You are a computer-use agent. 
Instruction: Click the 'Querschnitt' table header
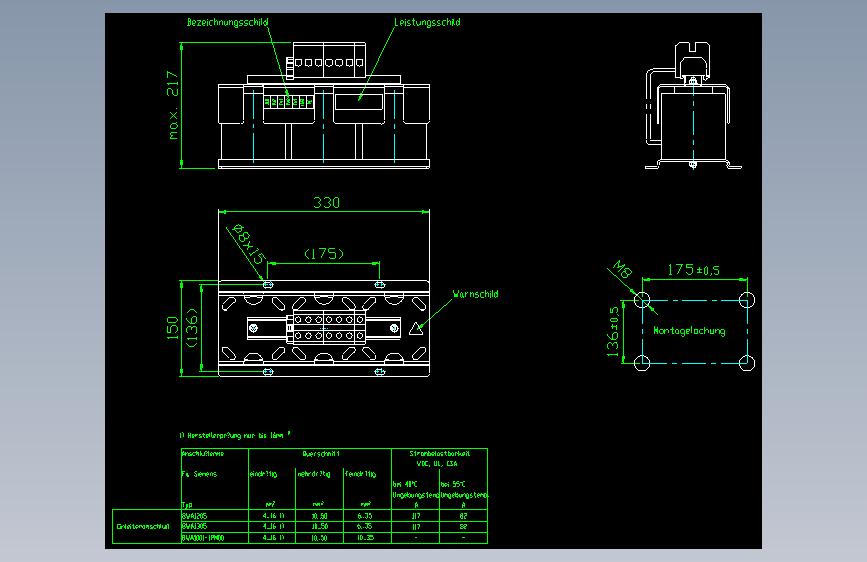[x=321, y=454]
